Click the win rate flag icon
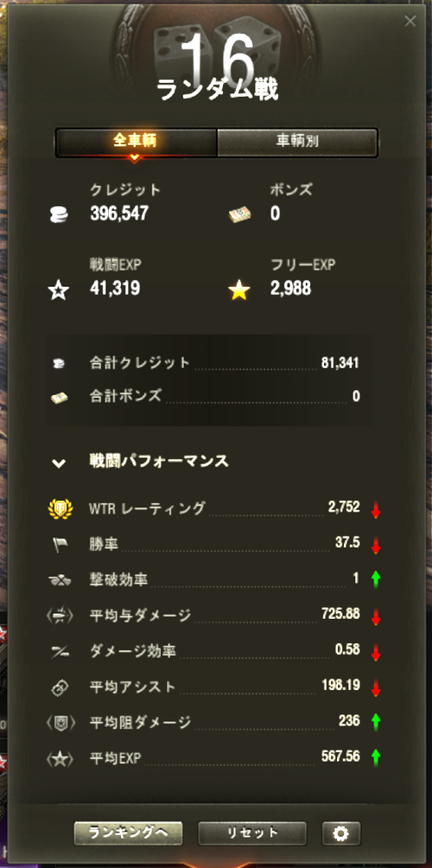 (60, 545)
